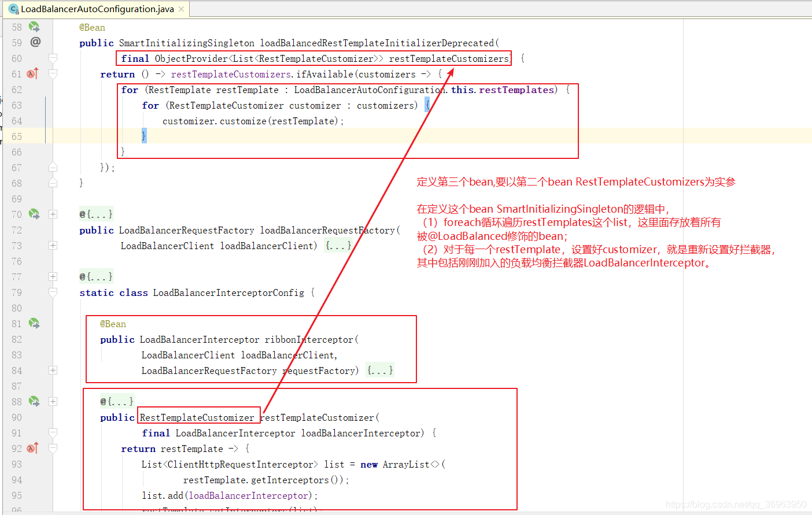Click line number 65 in the gutter
The height and width of the screenshot is (515, 812).
(17, 136)
